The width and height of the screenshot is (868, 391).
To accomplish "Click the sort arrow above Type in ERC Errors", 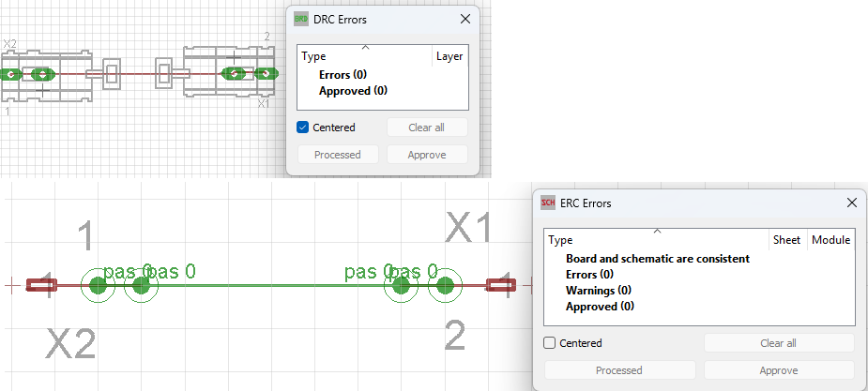I will [657, 230].
